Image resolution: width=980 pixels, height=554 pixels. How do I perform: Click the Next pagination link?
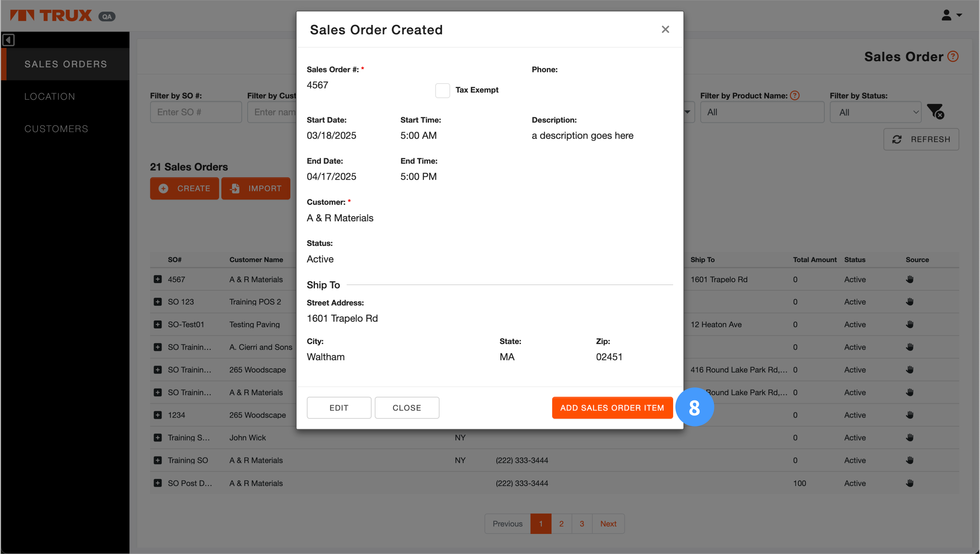point(608,524)
